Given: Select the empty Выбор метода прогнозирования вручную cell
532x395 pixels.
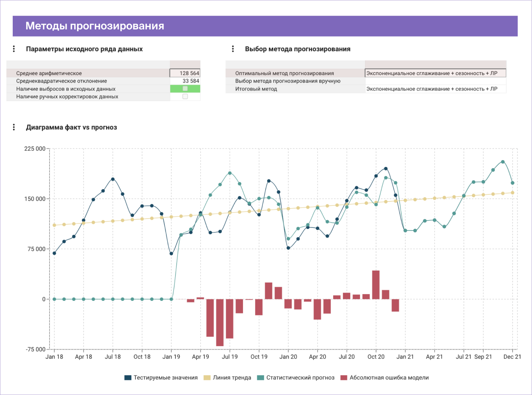Looking at the screenshot, I should click(436, 81).
